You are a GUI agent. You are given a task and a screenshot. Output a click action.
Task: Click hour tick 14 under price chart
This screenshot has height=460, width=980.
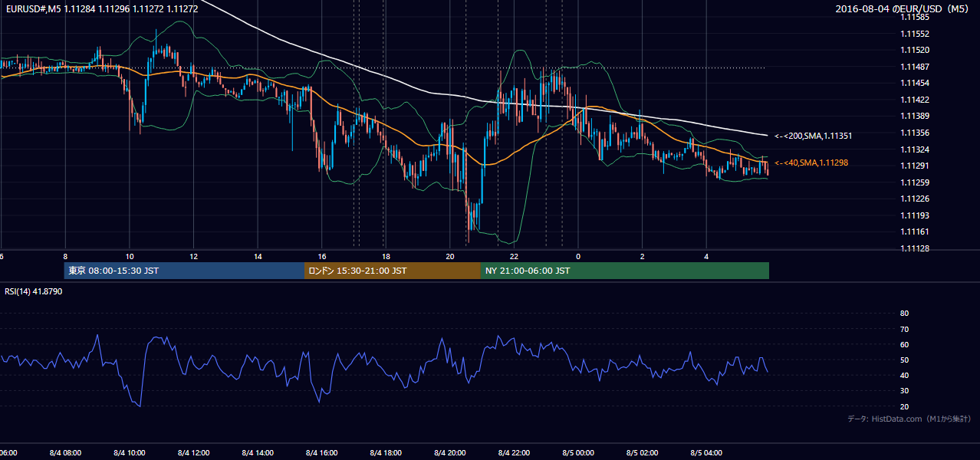tap(258, 256)
